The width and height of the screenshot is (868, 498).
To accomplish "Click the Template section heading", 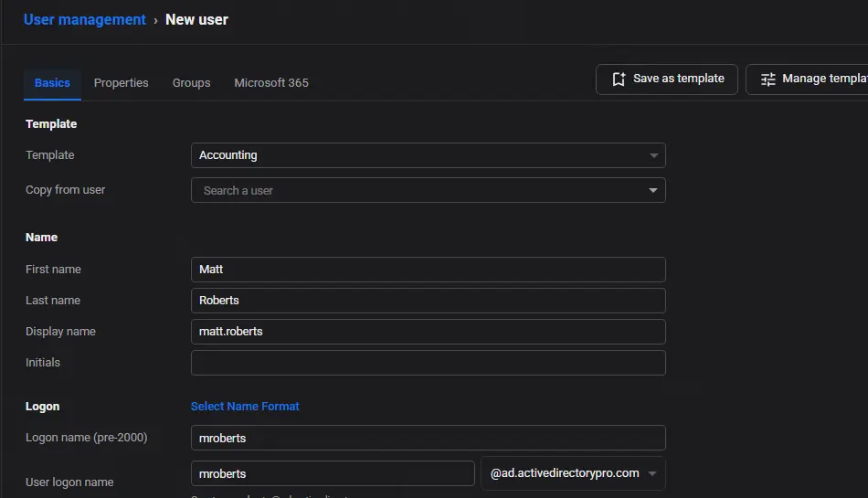I will tap(51, 124).
